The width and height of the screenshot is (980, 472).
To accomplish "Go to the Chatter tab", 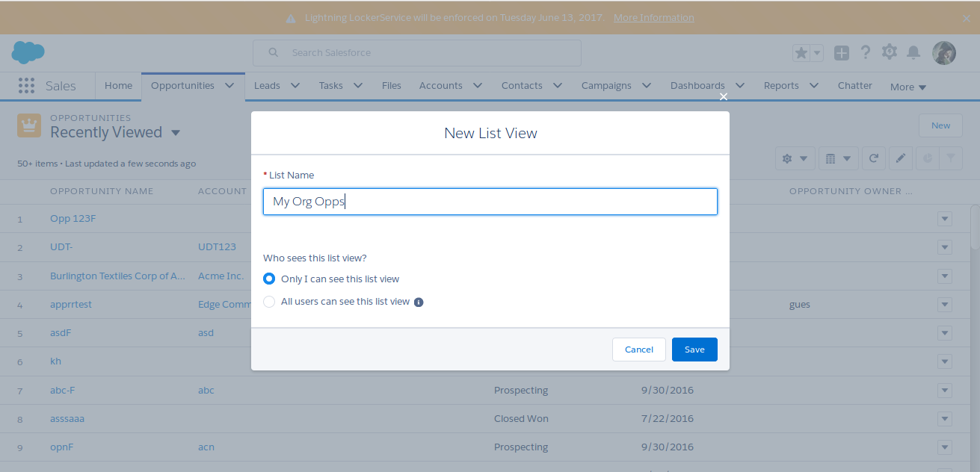I will [x=854, y=86].
